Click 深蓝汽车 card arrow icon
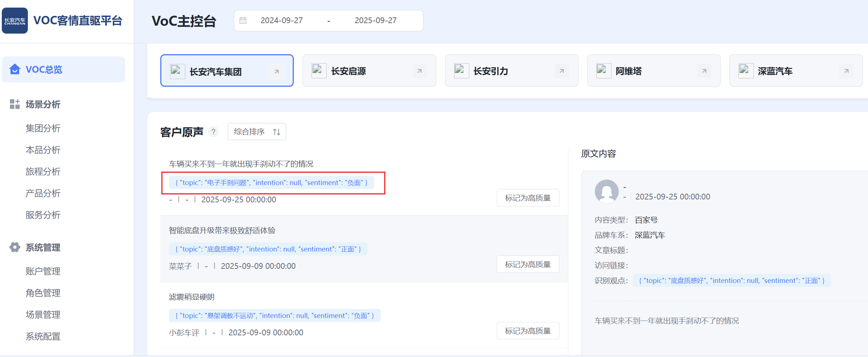 pyautogui.click(x=846, y=71)
